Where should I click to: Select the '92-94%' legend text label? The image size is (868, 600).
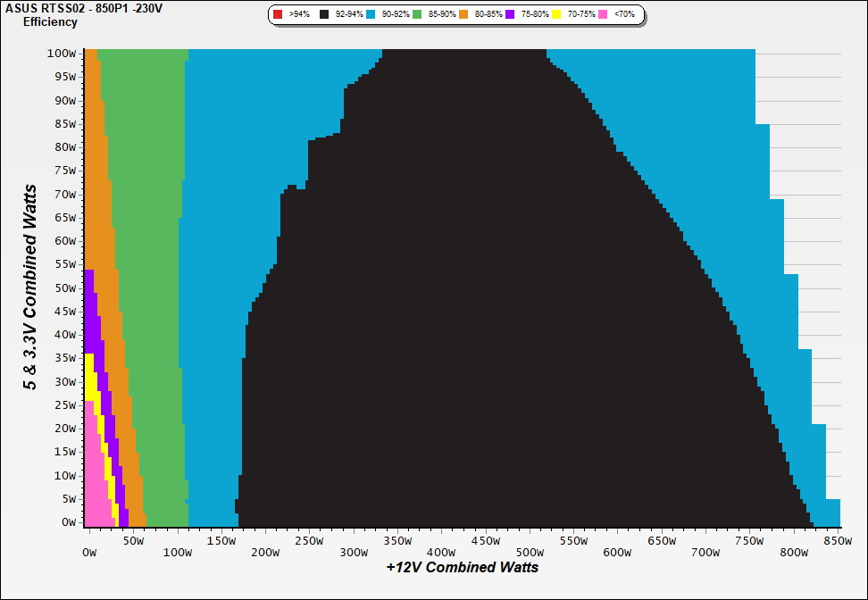[x=347, y=15]
